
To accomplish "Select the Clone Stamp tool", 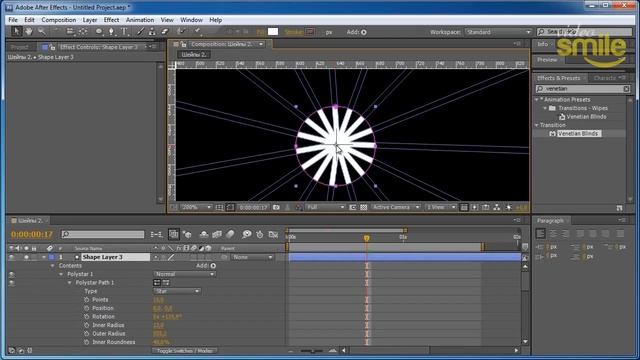I will (x=152, y=31).
